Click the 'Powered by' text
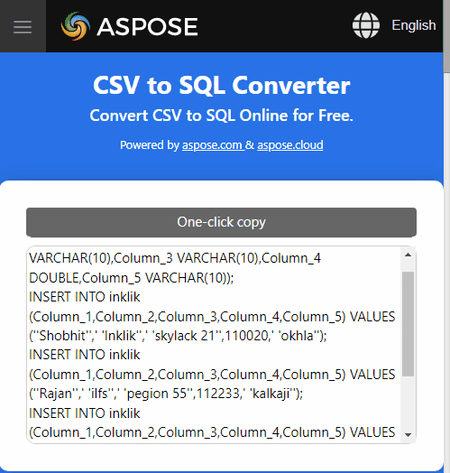The image size is (450, 473). 150,145
